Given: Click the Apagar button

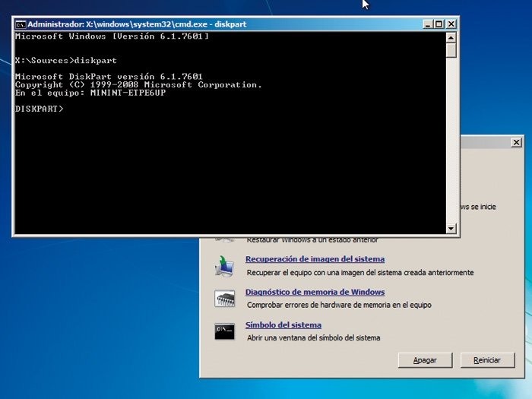Looking at the screenshot, I should 425,360.
